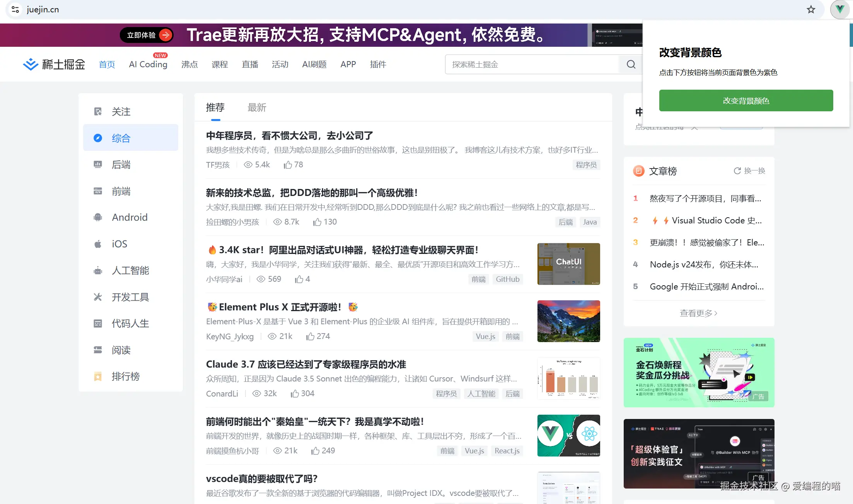Click the search magnifier icon
853x504 pixels.
pyautogui.click(x=631, y=65)
